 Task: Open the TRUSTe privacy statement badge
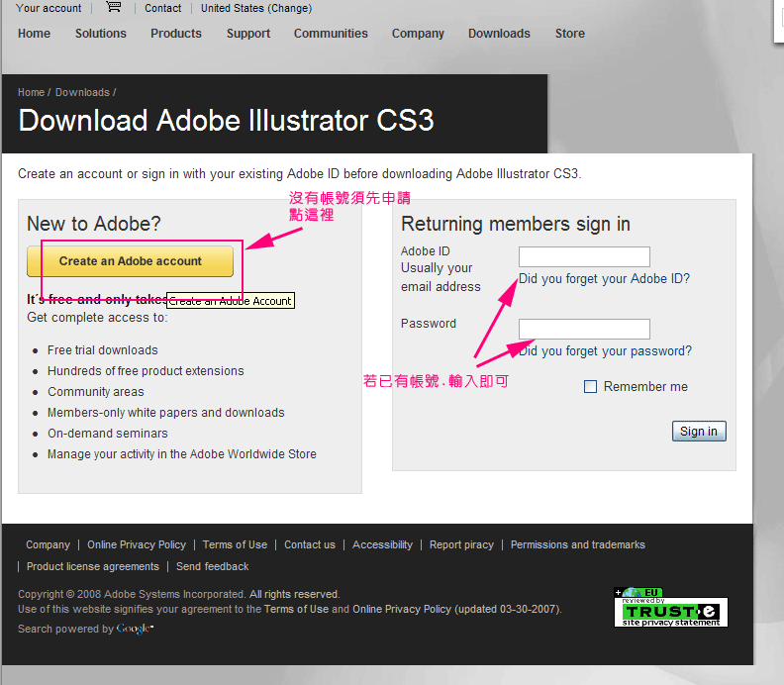pyautogui.click(x=670, y=608)
